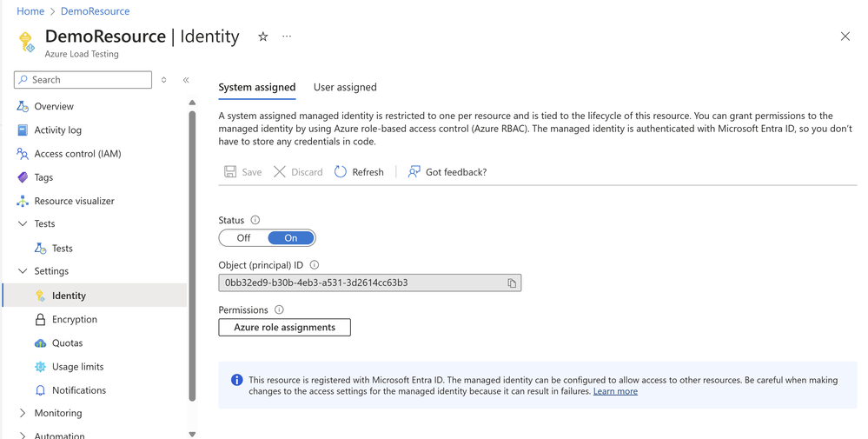Click the Refresh button label
This screenshot has width=868, height=439.
point(368,172)
